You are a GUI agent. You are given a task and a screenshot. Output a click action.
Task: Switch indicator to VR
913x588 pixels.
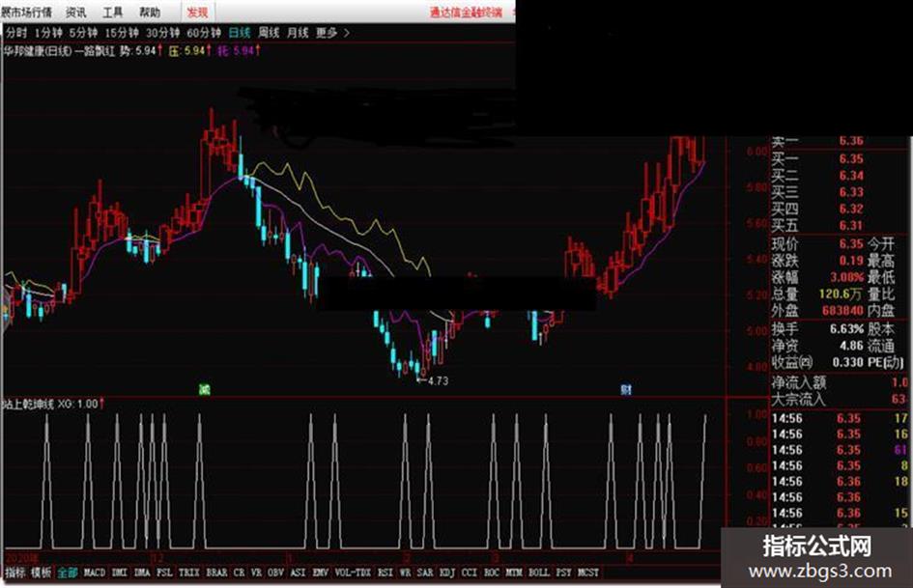[256, 573]
